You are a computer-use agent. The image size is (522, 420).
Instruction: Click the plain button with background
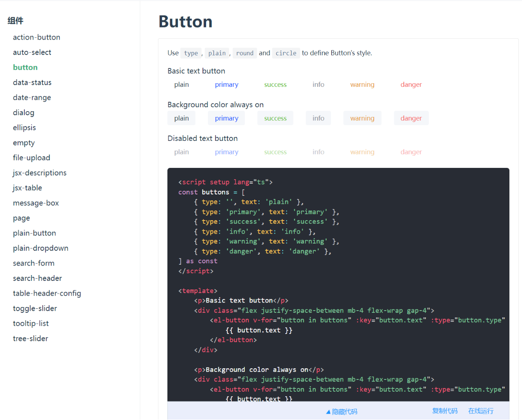click(x=181, y=118)
